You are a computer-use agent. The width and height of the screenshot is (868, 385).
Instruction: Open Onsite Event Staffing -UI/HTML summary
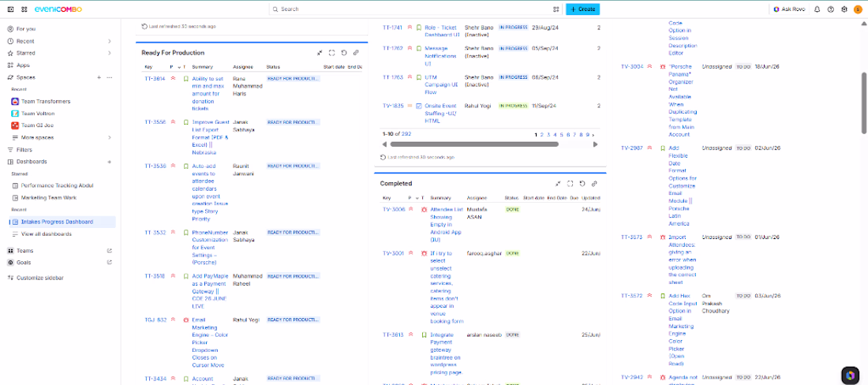click(x=440, y=113)
